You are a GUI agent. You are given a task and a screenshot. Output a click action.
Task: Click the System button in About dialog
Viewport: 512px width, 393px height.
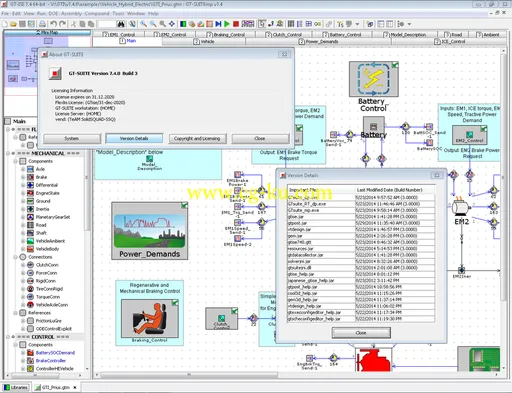(x=72, y=138)
